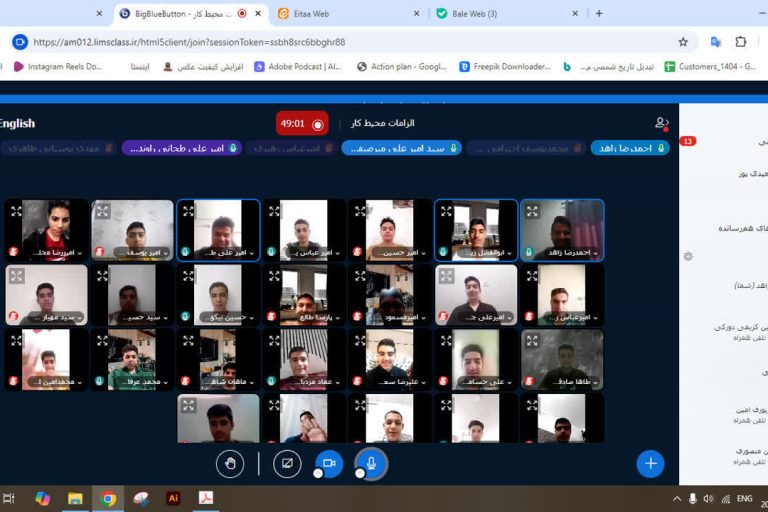Image resolution: width=768 pixels, height=512 pixels.
Task: Launch Copilot from the taskbar
Action: point(43,499)
